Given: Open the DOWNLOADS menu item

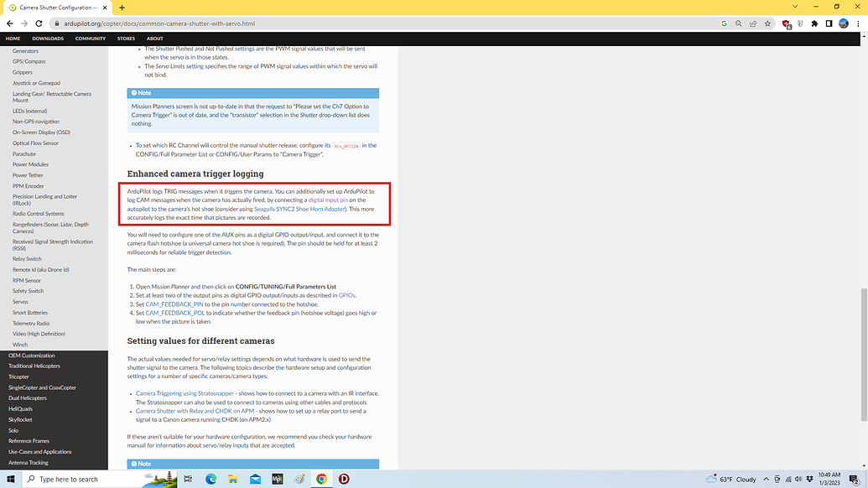Looking at the screenshot, I should tap(48, 38).
